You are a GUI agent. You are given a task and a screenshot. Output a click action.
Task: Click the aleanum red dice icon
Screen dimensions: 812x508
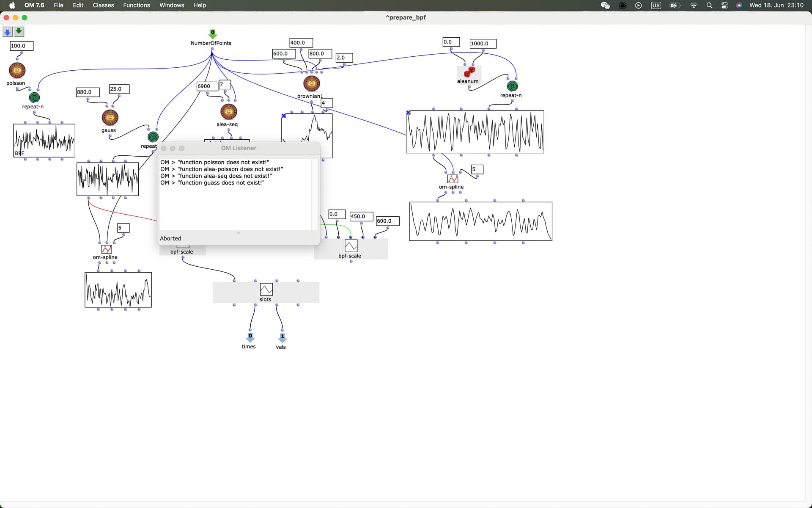click(469, 72)
